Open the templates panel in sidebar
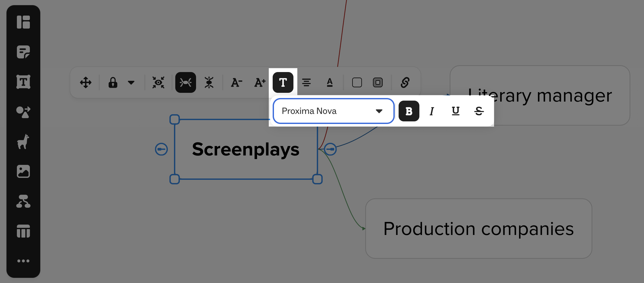This screenshot has width=644, height=283. [x=23, y=22]
